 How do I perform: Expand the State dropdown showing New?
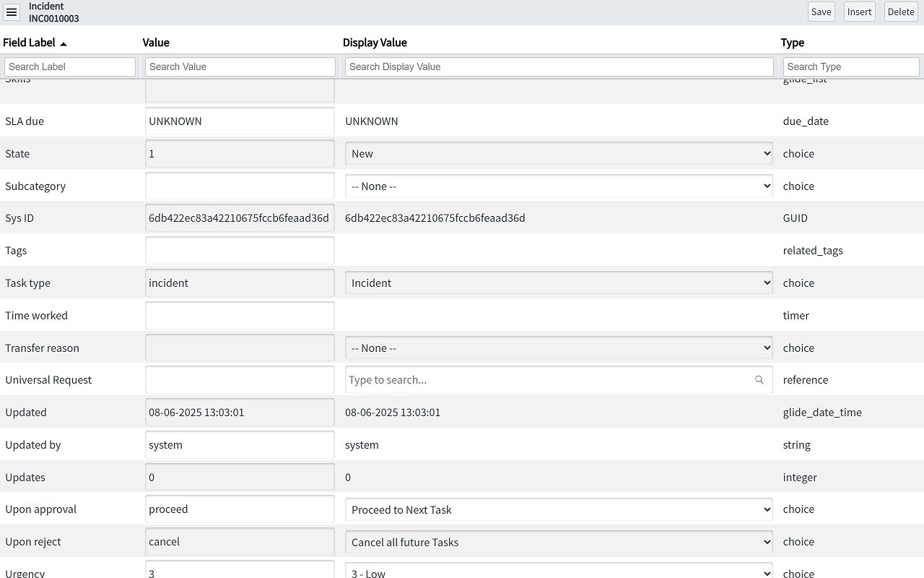click(x=558, y=154)
